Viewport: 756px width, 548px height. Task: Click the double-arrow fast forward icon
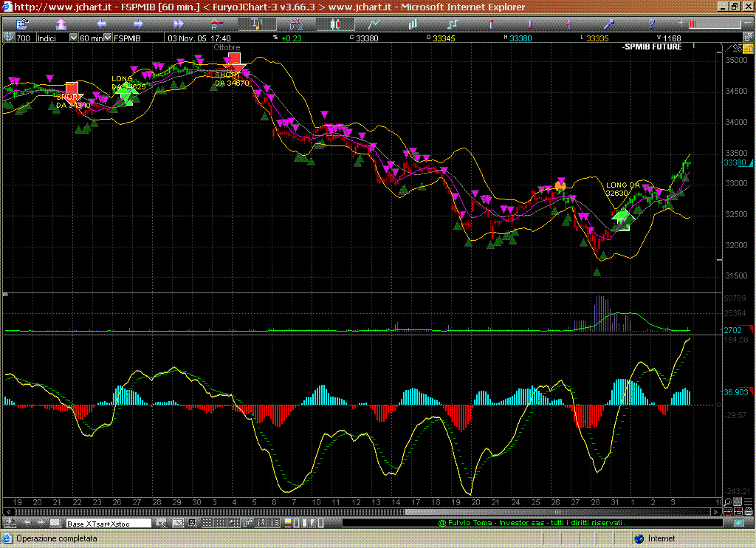click(178, 24)
